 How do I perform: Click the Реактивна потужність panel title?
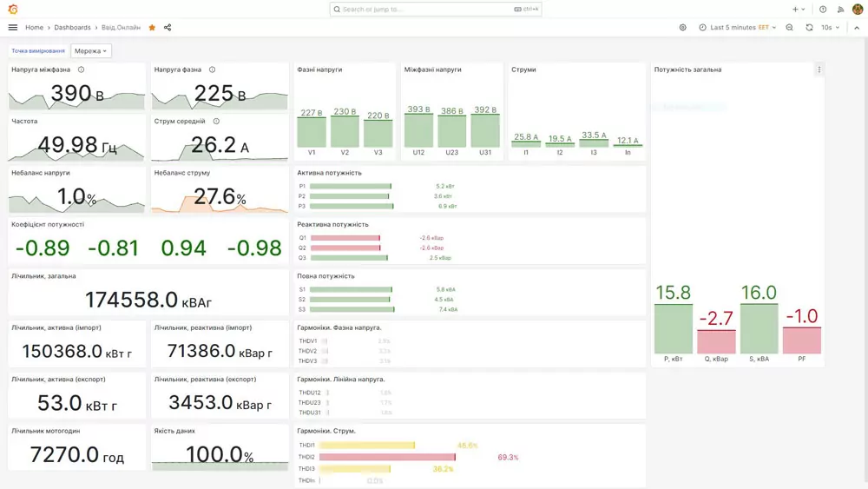tap(332, 224)
